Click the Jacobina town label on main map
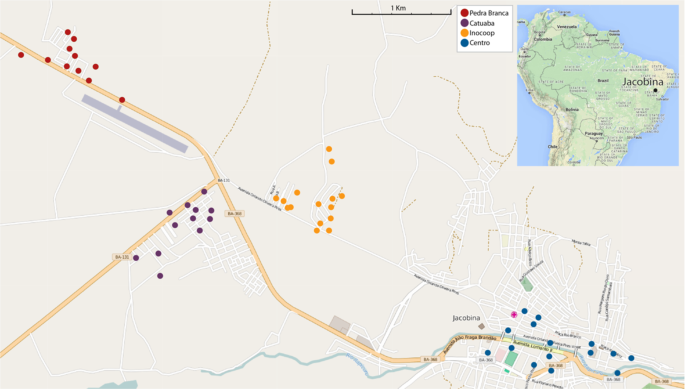The height and width of the screenshot is (389, 685). tap(466, 318)
